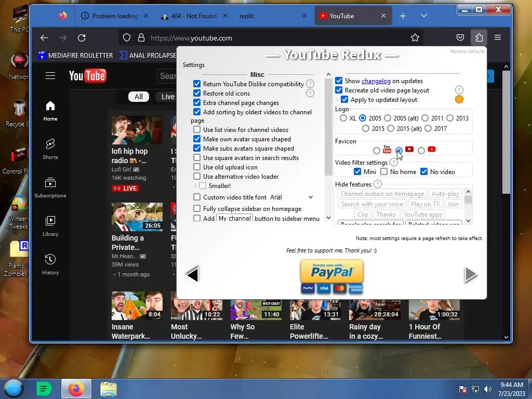The width and height of the screenshot is (532, 399).
Task: Click the Return YouTube Dislike help icon
Action: click(x=310, y=84)
